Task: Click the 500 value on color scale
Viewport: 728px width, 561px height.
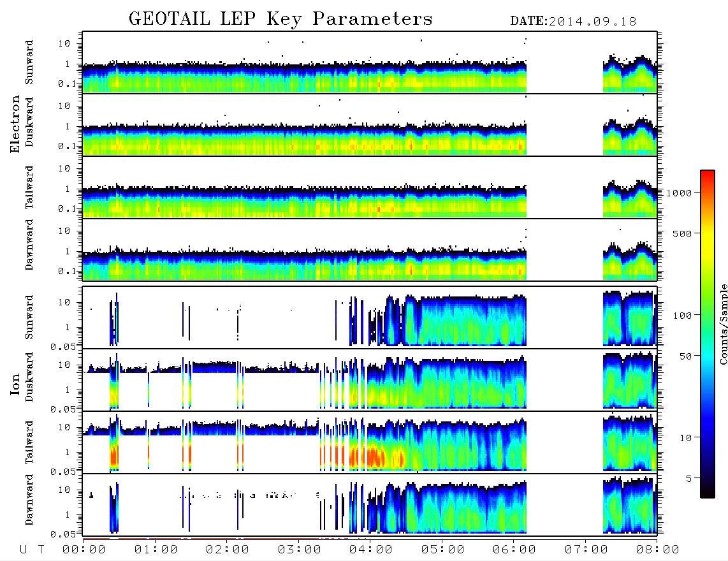Action: click(x=682, y=233)
